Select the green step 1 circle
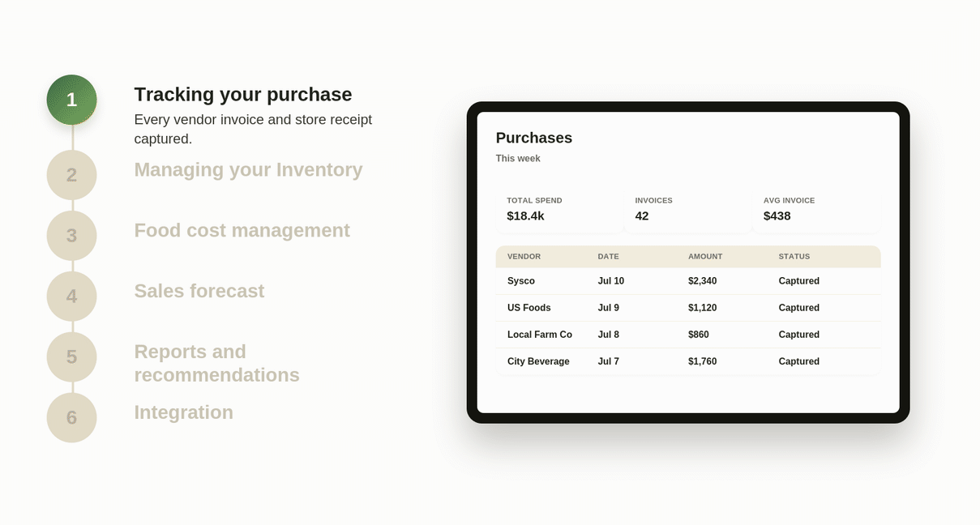This screenshot has width=980, height=525. [x=71, y=100]
